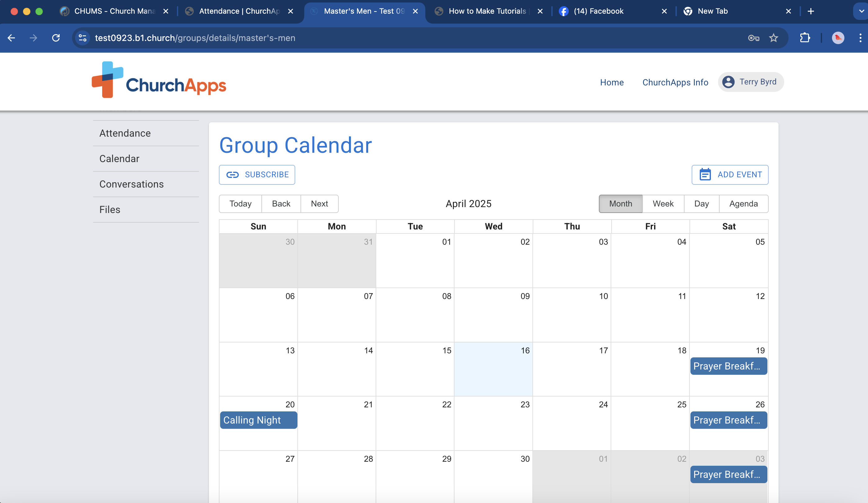The image size is (868, 503).
Task: Bookmark page with the star icon
Action: 773,38
